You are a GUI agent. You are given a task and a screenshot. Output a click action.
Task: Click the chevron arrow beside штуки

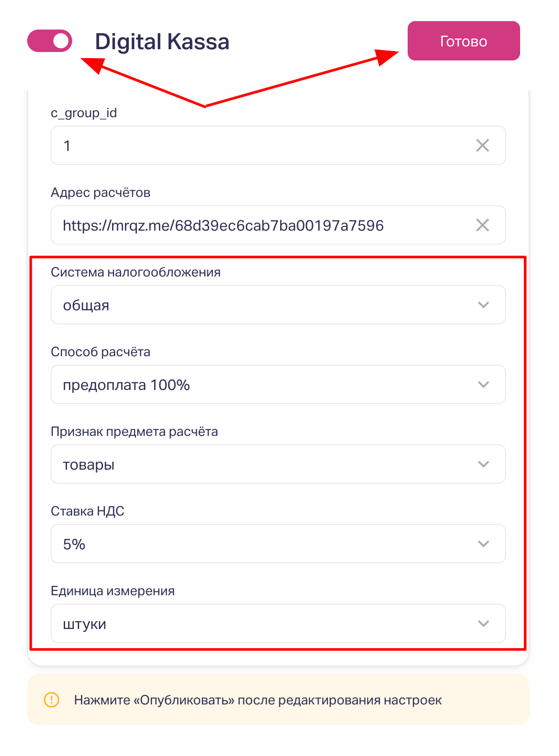point(483,623)
